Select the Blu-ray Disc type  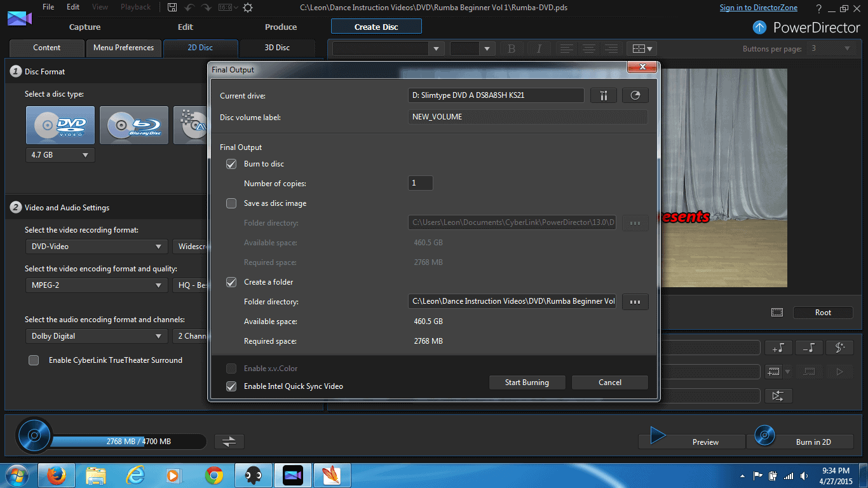point(134,125)
